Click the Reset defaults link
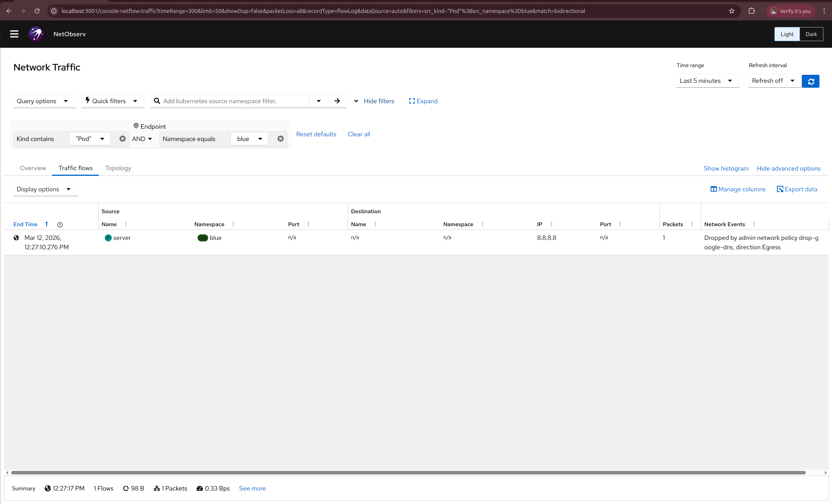Screen dimensions: 832x504 click(316, 134)
